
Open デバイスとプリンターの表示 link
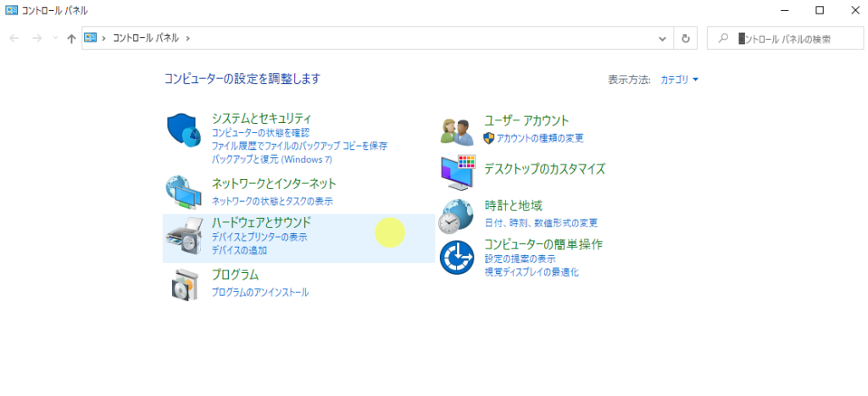pyautogui.click(x=259, y=237)
